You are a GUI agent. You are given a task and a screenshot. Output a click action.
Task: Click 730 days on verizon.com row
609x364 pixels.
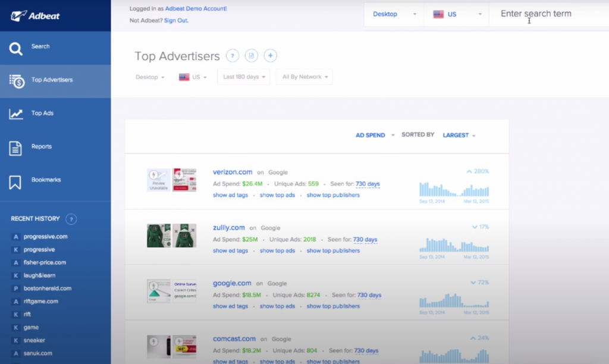pos(368,184)
